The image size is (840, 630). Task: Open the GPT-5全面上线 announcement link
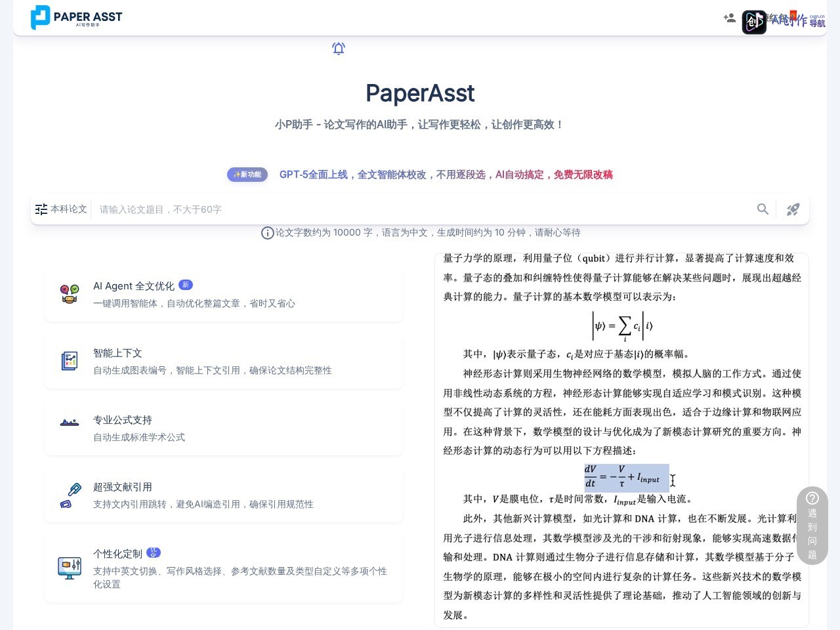click(x=446, y=175)
